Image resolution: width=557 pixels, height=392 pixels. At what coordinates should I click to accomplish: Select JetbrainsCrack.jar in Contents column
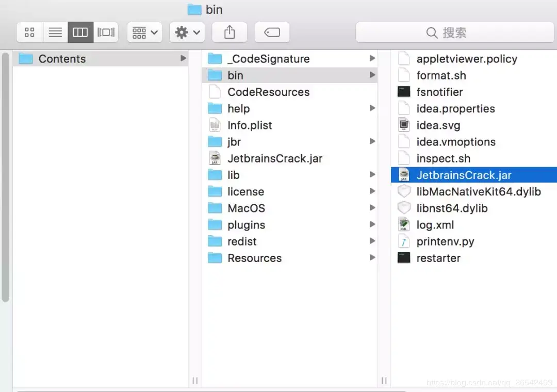289,158
